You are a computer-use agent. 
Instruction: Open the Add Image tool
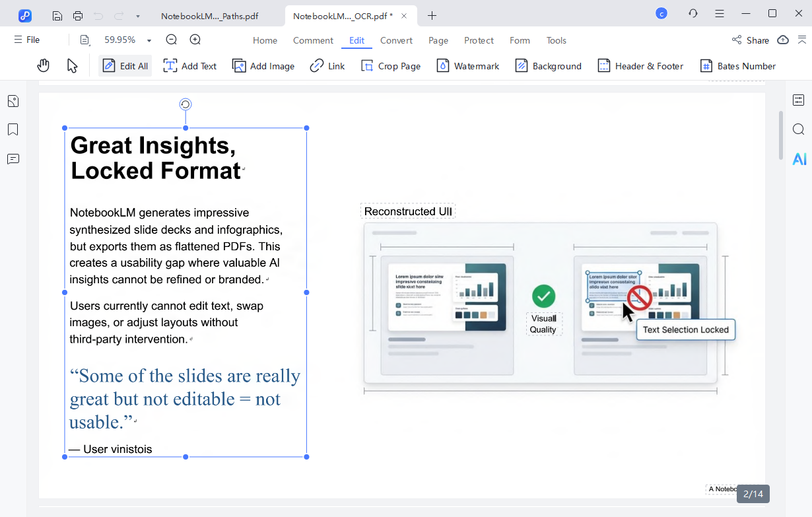263,65
